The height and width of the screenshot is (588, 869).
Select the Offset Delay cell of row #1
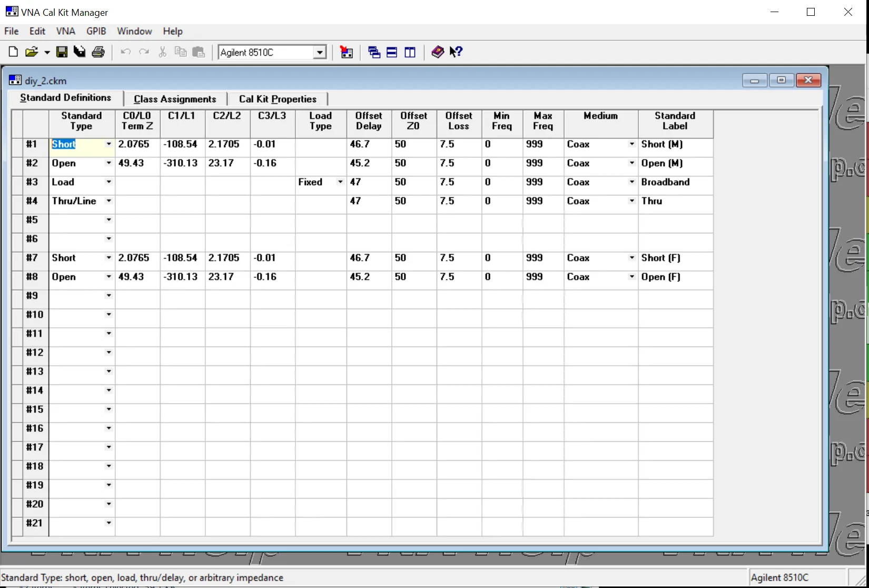(x=369, y=144)
